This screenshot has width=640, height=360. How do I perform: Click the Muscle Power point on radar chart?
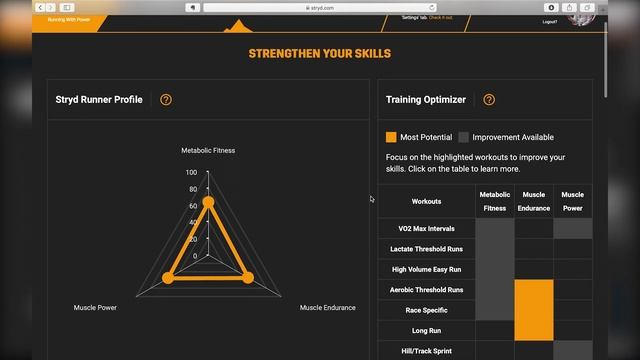[168, 278]
